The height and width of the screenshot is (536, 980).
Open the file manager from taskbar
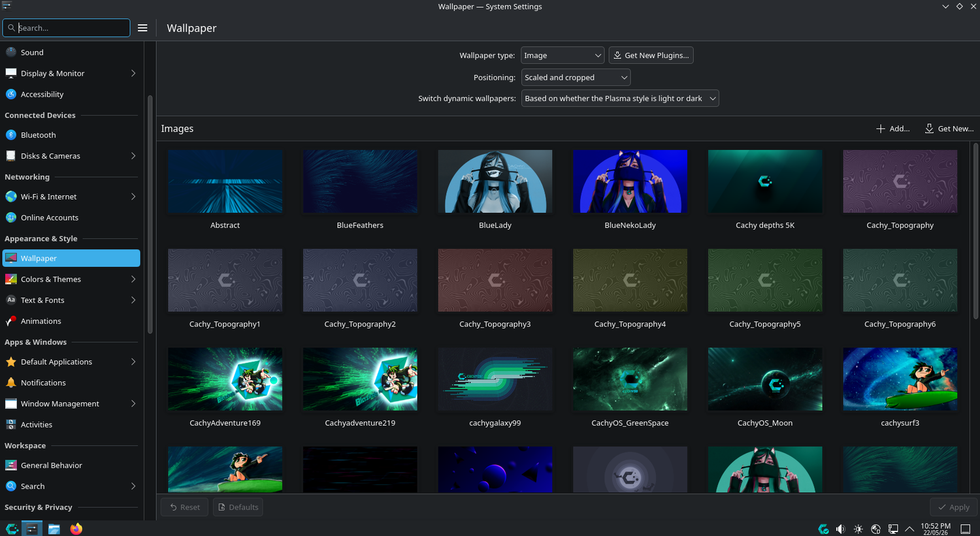click(x=54, y=529)
